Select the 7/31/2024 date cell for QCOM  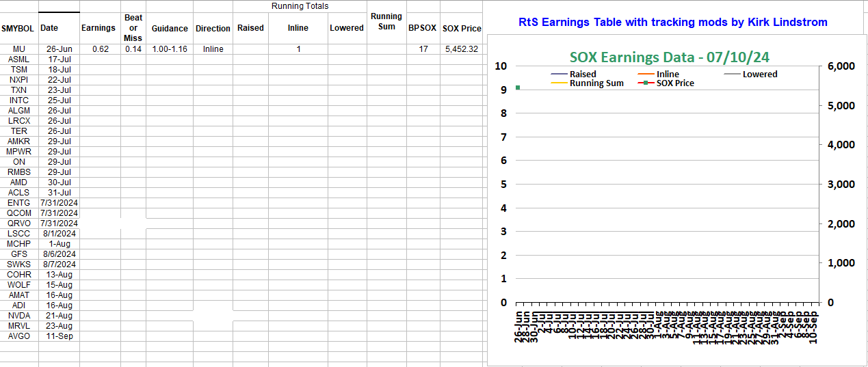click(60, 213)
